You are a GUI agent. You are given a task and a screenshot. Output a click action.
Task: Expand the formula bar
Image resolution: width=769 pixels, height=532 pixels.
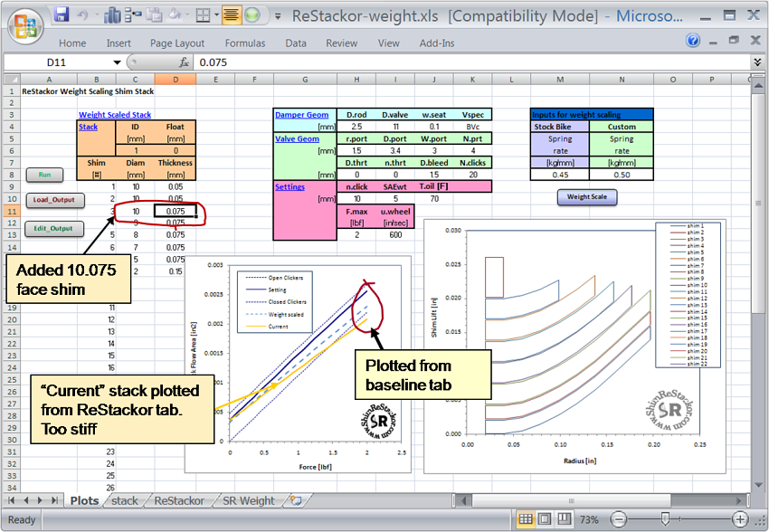pyautogui.click(x=757, y=62)
